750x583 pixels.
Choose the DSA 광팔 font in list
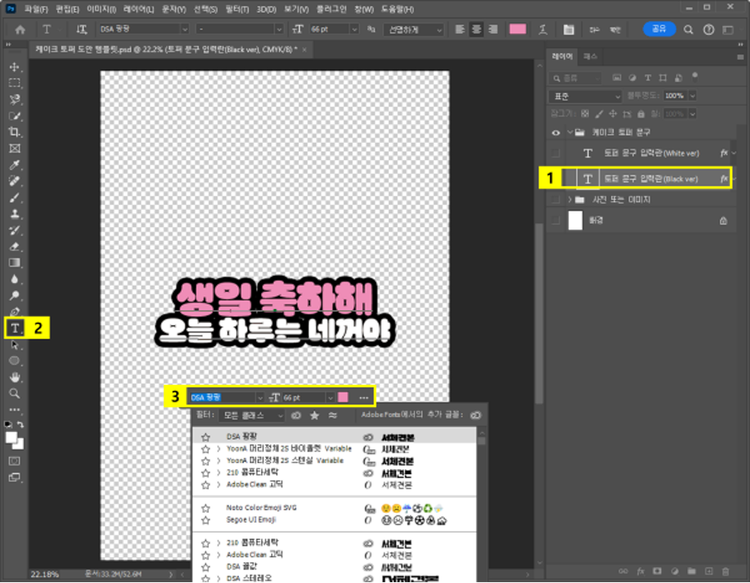click(240, 437)
